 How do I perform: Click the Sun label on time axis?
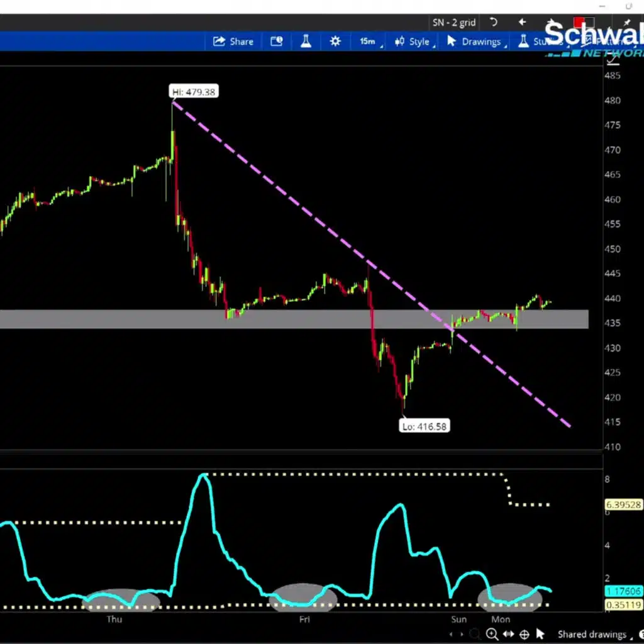(458, 619)
